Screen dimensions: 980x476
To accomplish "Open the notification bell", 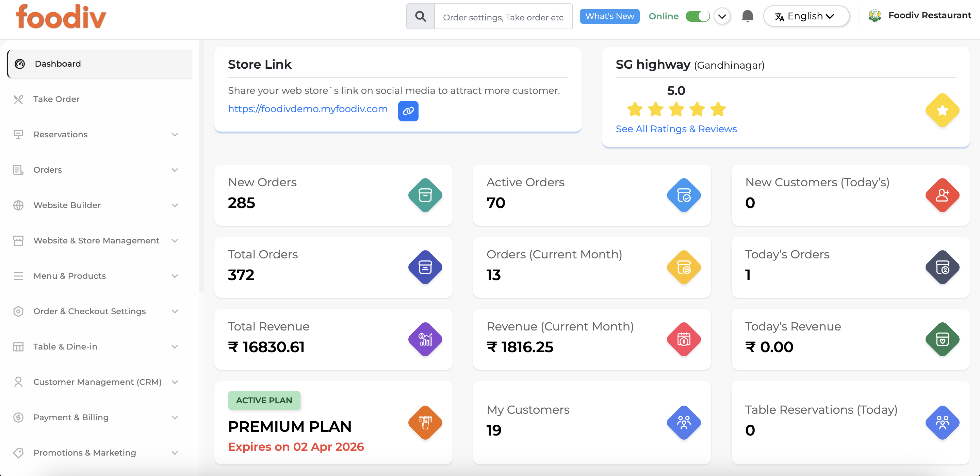I will (x=747, y=16).
